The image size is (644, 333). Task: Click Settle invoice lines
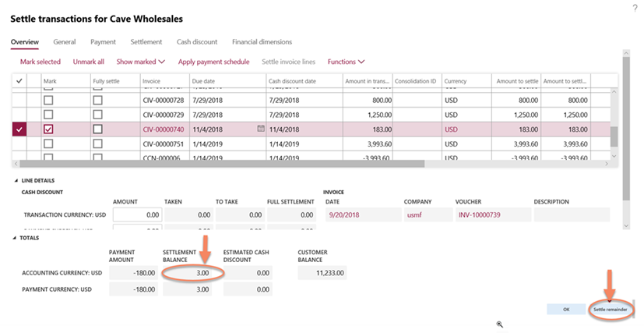tap(289, 62)
